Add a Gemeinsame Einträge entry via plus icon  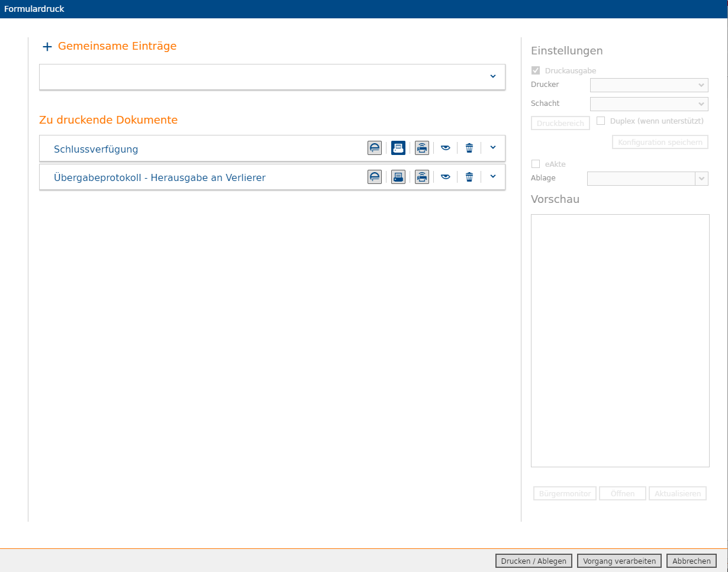click(x=47, y=47)
